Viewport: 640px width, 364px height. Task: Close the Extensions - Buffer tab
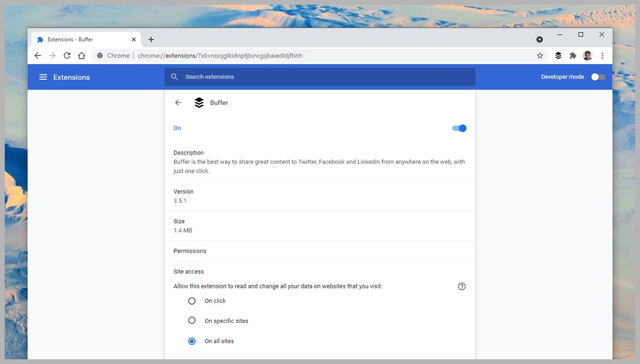(133, 39)
